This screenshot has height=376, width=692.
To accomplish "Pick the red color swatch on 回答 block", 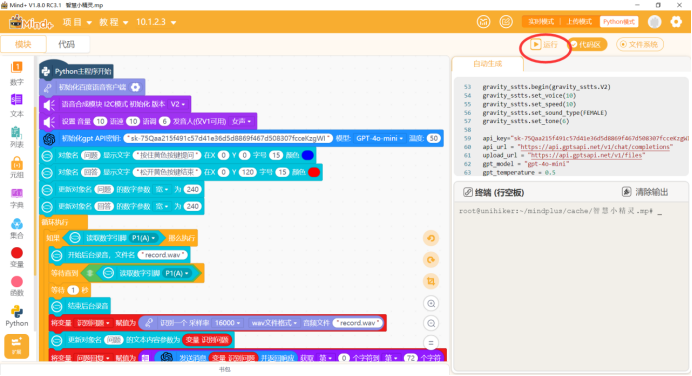I will pyautogui.click(x=314, y=172).
